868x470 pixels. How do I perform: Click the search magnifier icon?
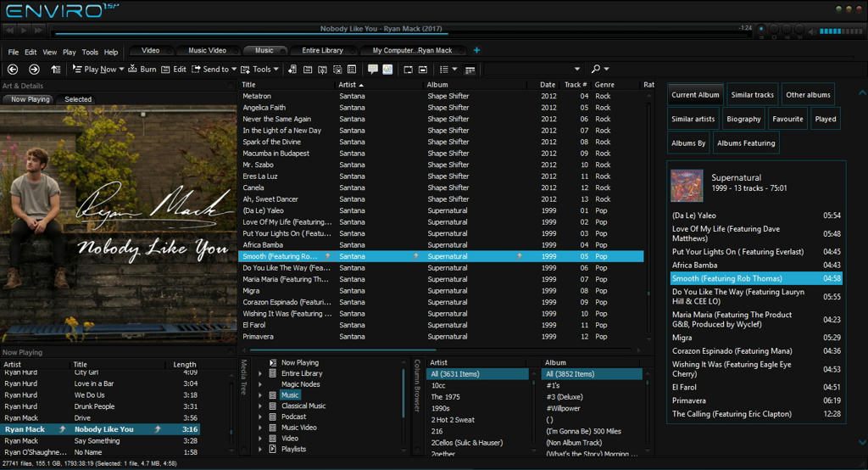596,69
